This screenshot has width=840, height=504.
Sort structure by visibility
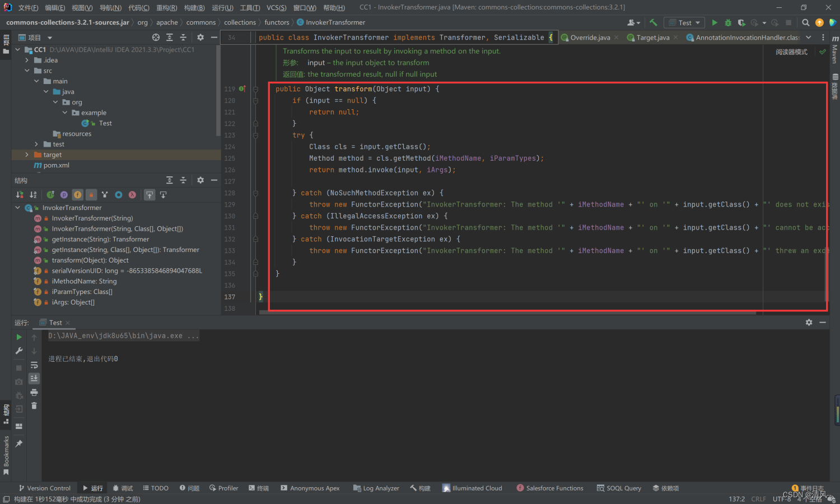[20, 195]
